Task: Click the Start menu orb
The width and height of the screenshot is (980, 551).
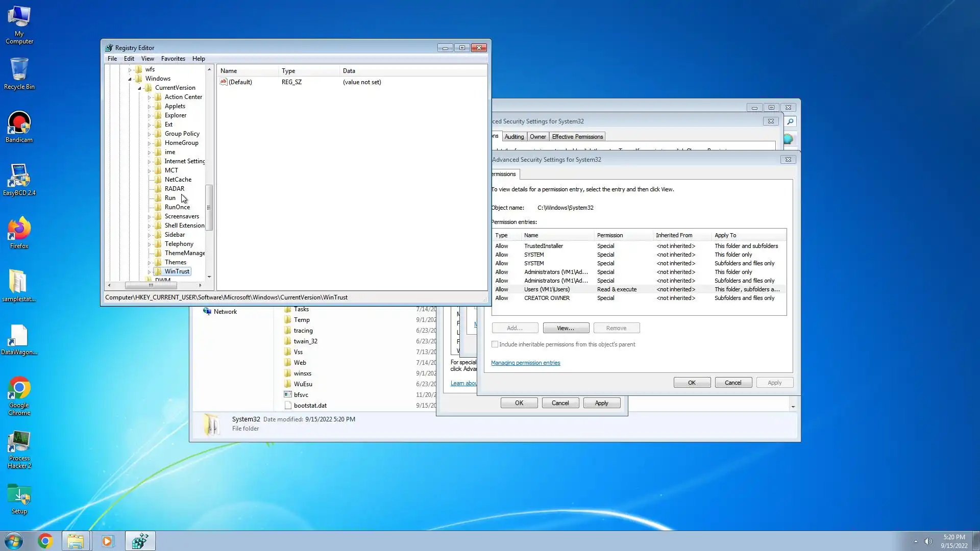Action: point(14,541)
